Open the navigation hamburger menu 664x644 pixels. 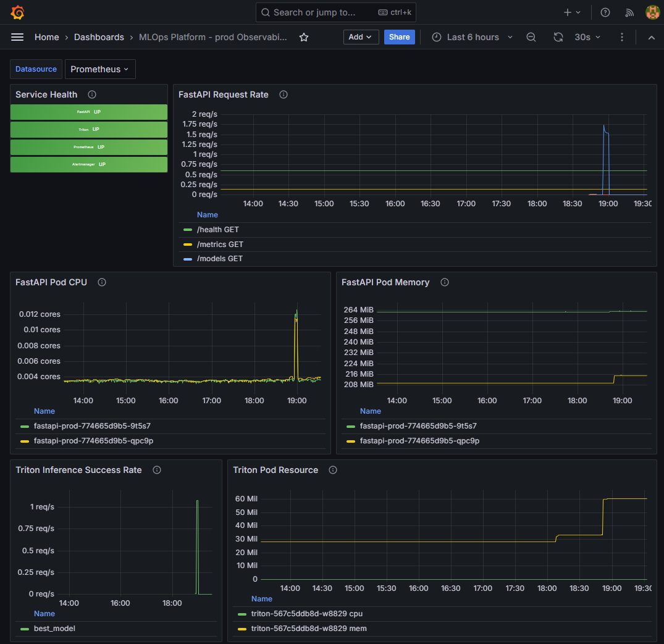point(17,37)
